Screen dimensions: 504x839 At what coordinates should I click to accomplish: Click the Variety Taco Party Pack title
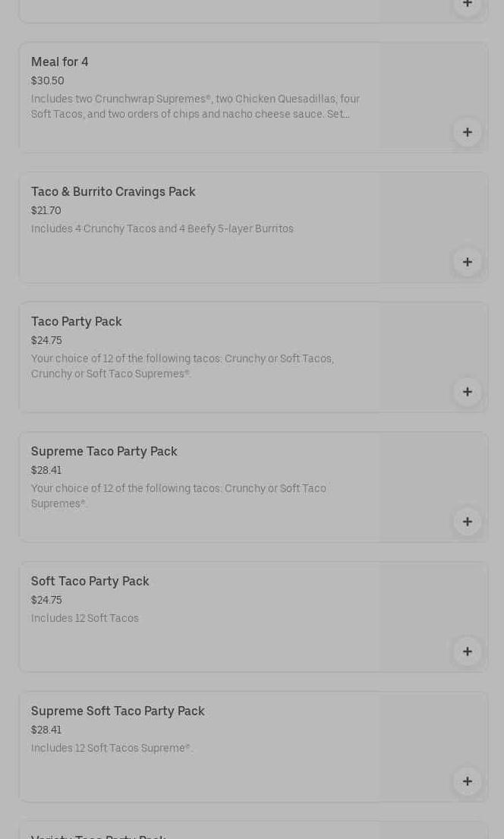tap(99, 835)
